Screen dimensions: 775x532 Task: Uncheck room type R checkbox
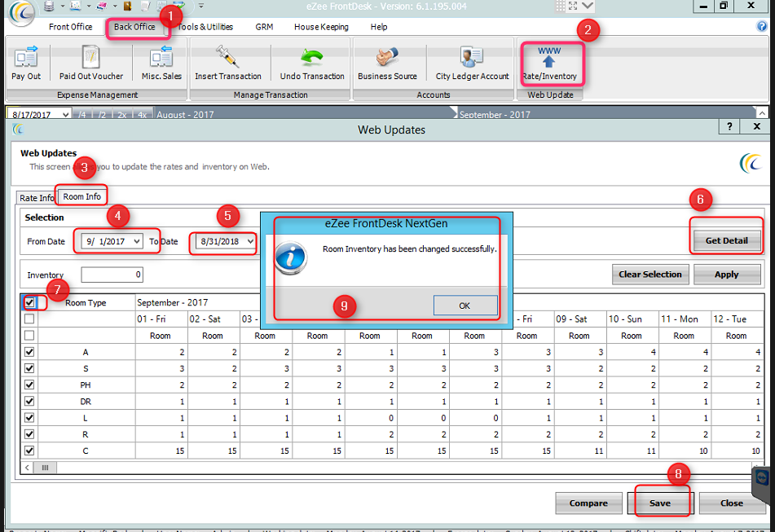[x=29, y=433]
